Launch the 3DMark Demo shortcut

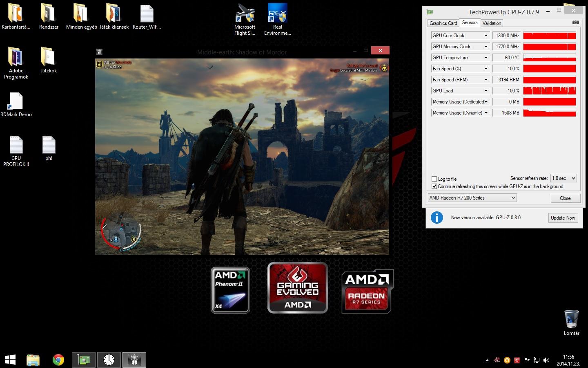tap(16, 105)
